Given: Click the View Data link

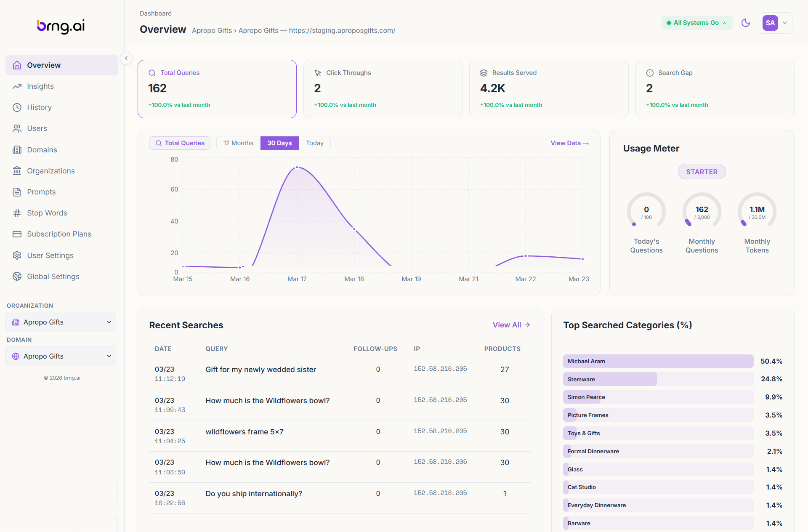Looking at the screenshot, I should [x=569, y=143].
